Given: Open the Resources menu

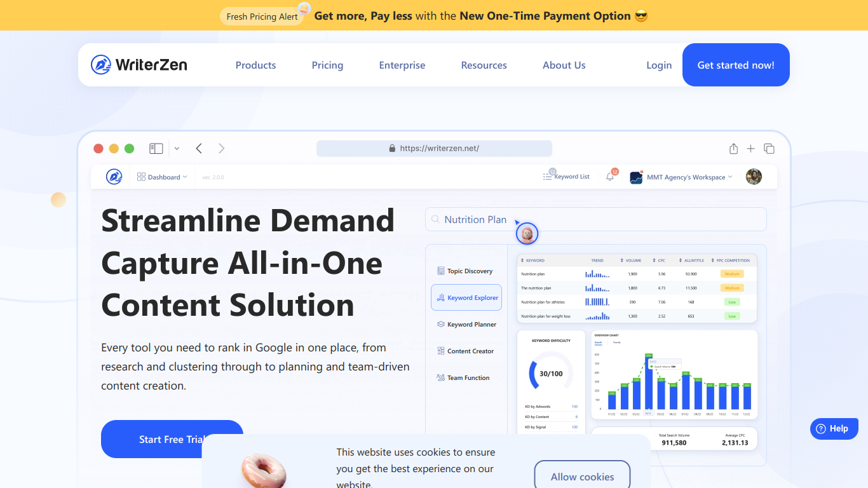Looking at the screenshot, I should [484, 65].
